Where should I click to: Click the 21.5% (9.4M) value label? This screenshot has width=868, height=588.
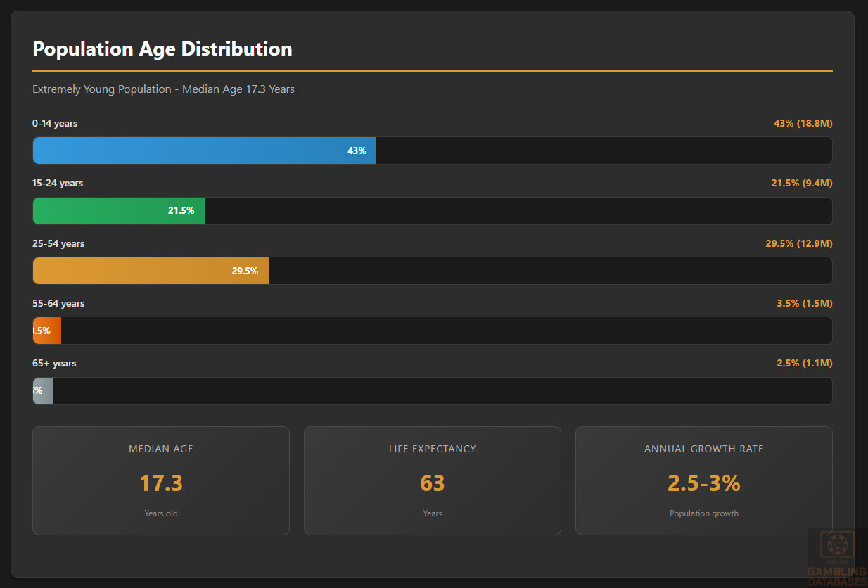[x=801, y=184]
